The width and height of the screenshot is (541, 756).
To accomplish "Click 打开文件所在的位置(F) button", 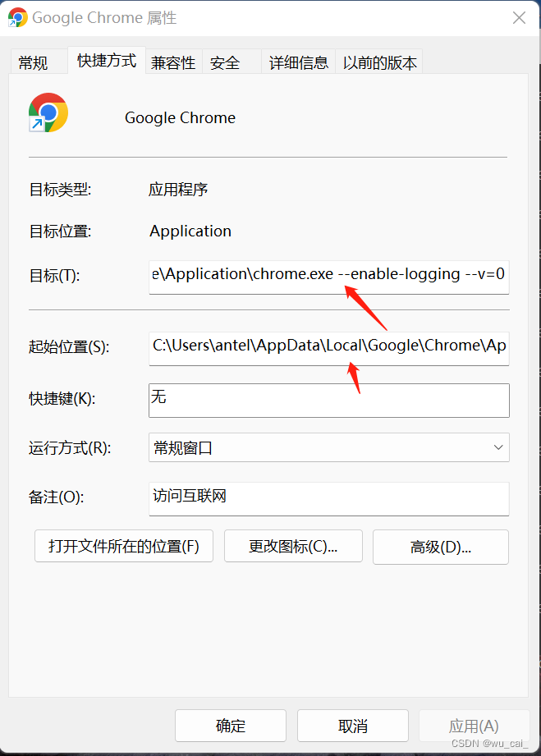I will point(124,546).
